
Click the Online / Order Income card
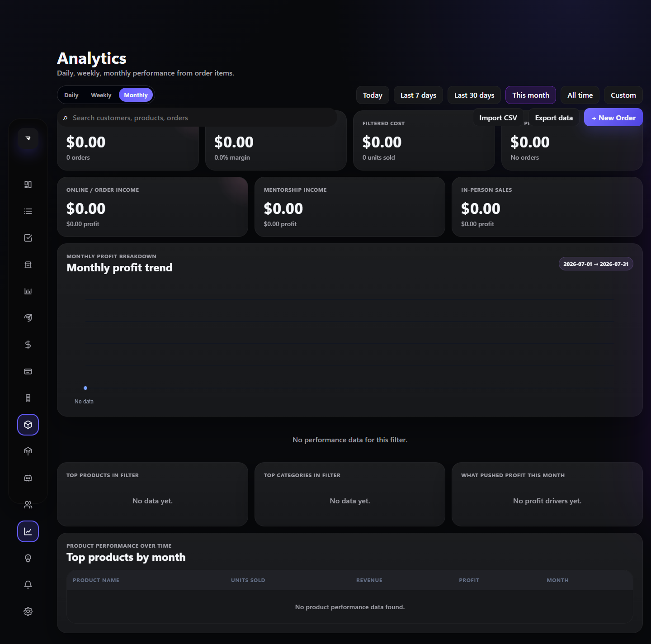(x=152, y=207)
